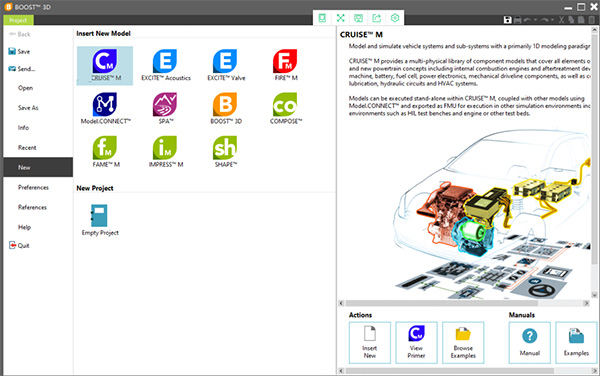Click the green screenshot capture icon
600x376 pixels.
click(358, 18)
